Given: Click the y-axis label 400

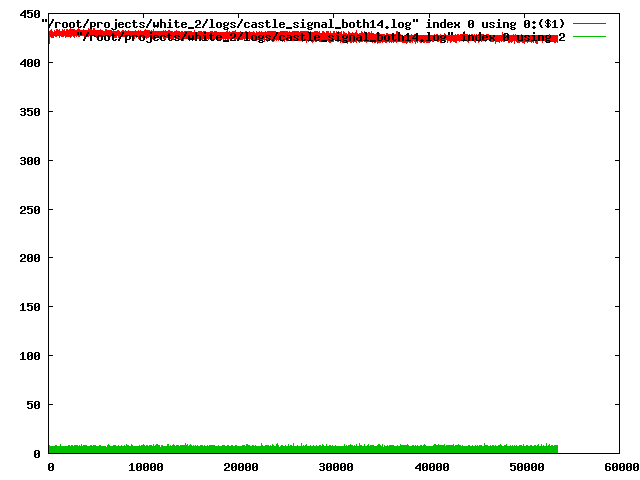Looking at the screenshot, I should 30,63.
